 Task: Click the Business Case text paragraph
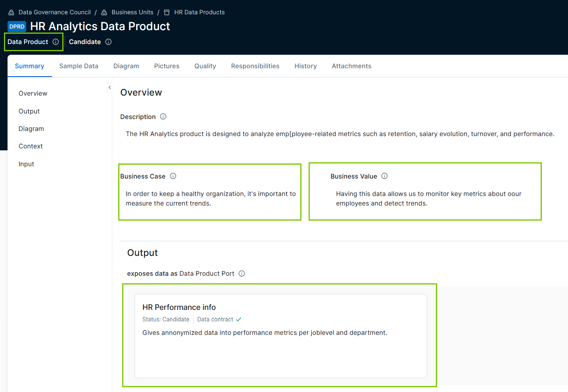211,198
